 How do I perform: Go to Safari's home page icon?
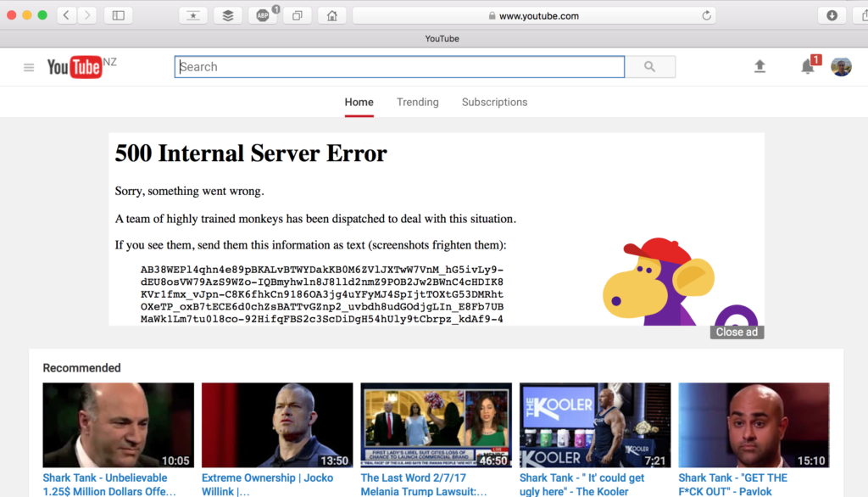332,15
